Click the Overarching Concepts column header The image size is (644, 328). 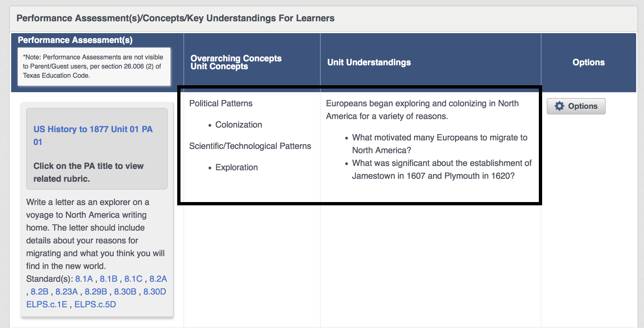236,58
